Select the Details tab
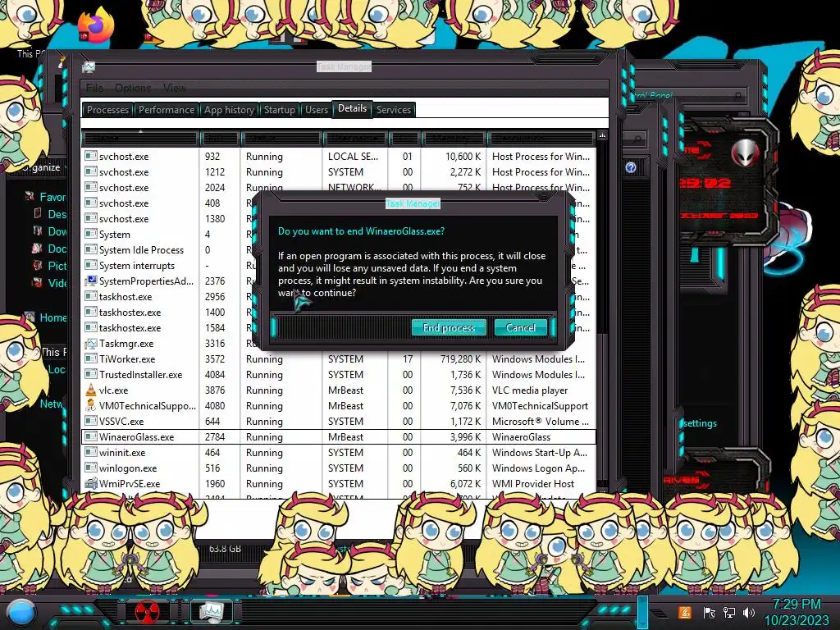Screen dimensions: 840x630 [352, 108]
